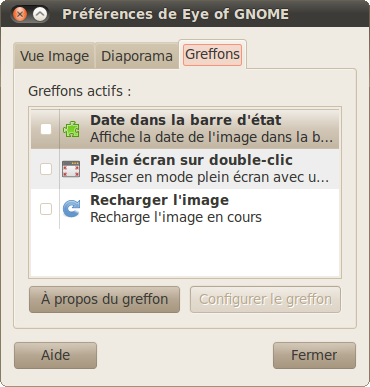Viewport: 370px width, 387px height.
Task: Toggle the Plein écran sur double-clic checkbox
Action: (46, 169)
